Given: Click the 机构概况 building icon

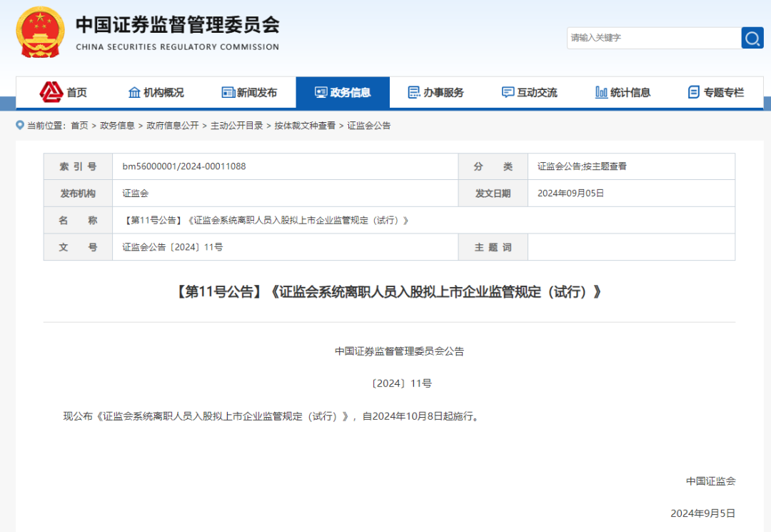Looking at the screenshot, I should tap(134, 92).
